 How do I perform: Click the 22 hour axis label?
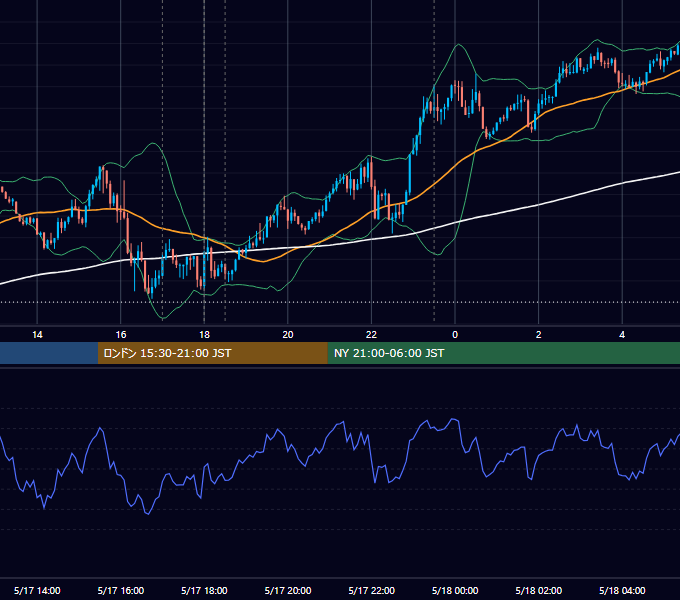tap(371, 335)
